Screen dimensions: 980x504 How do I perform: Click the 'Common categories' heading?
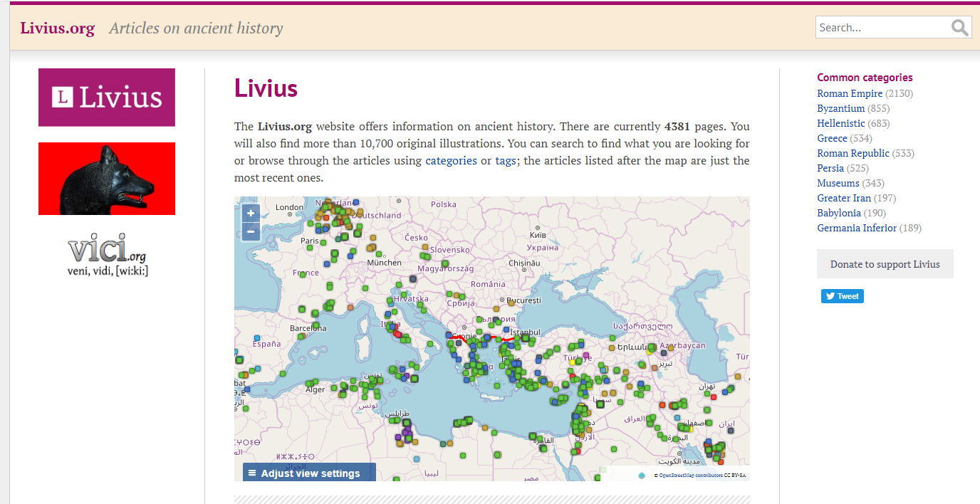865,78
